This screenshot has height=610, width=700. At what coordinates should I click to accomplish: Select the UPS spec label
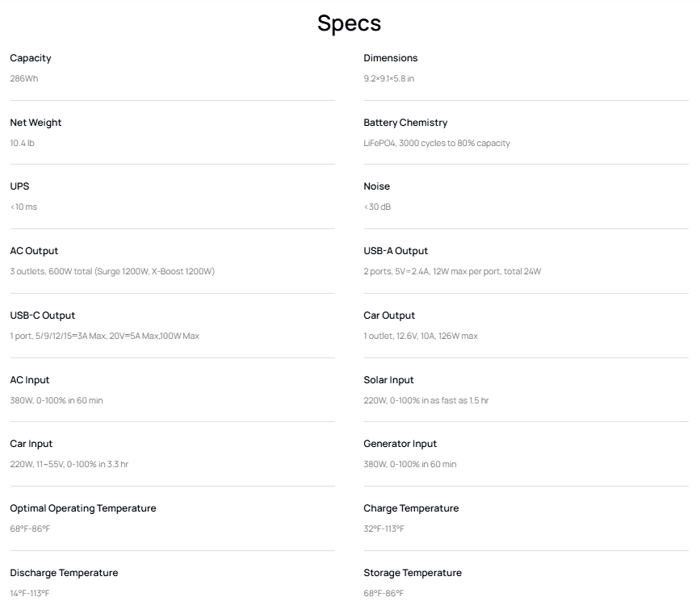click(19, 186)
